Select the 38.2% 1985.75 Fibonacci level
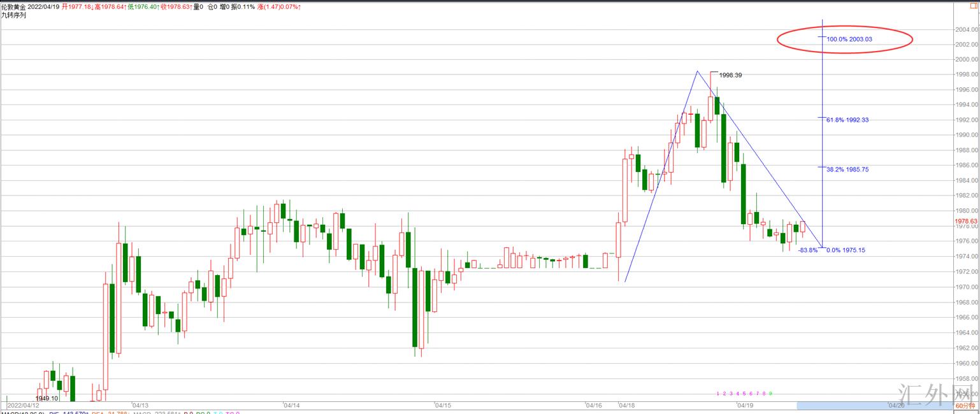 coord(847,169)
